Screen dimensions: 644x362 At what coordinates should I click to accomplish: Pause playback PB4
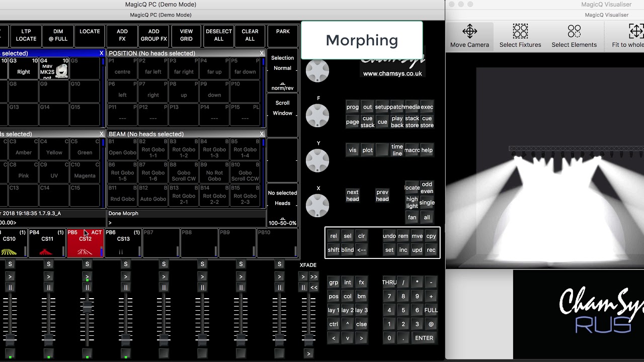48,288
